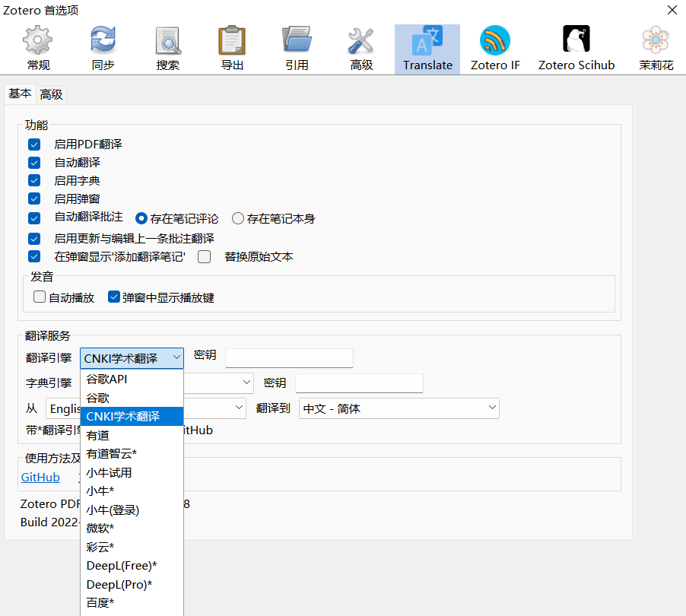The width and height of the screenshot is (686, 616).
Task: Choose DeepL(Free)* from the engine list
Action: pos(132,566)
